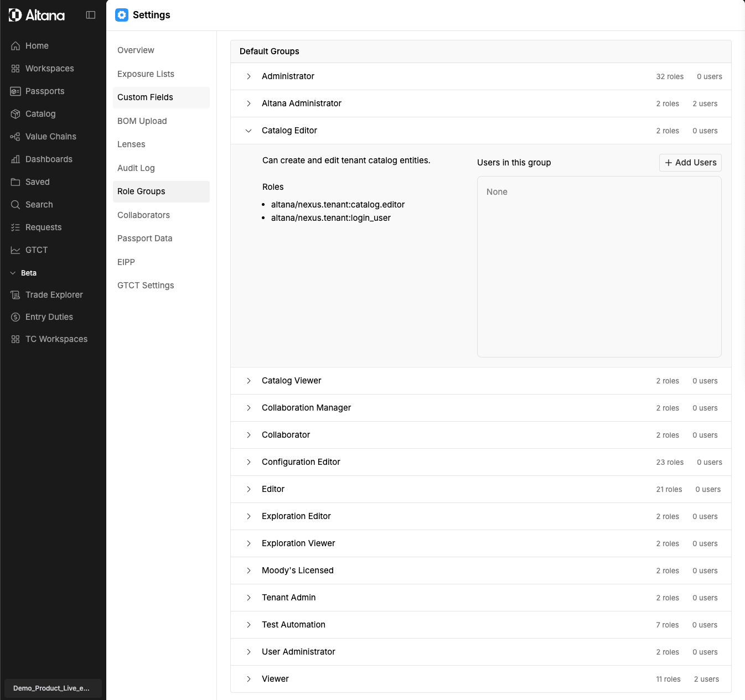The image size is (745, 700).
Task: Go to BOM Upload settings
Action: point(161,121)
